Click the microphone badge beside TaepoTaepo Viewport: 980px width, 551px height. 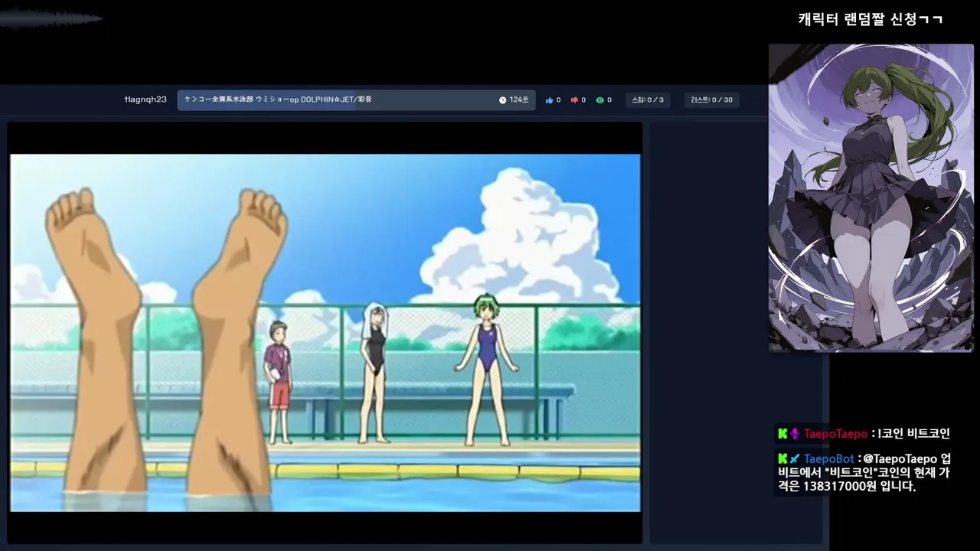(x=795, y=434)
